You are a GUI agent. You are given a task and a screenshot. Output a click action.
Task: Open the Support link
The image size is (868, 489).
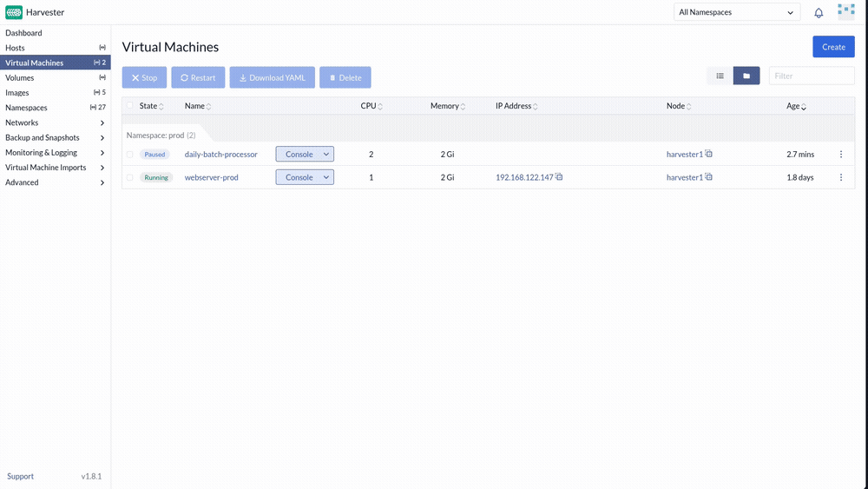21,476
